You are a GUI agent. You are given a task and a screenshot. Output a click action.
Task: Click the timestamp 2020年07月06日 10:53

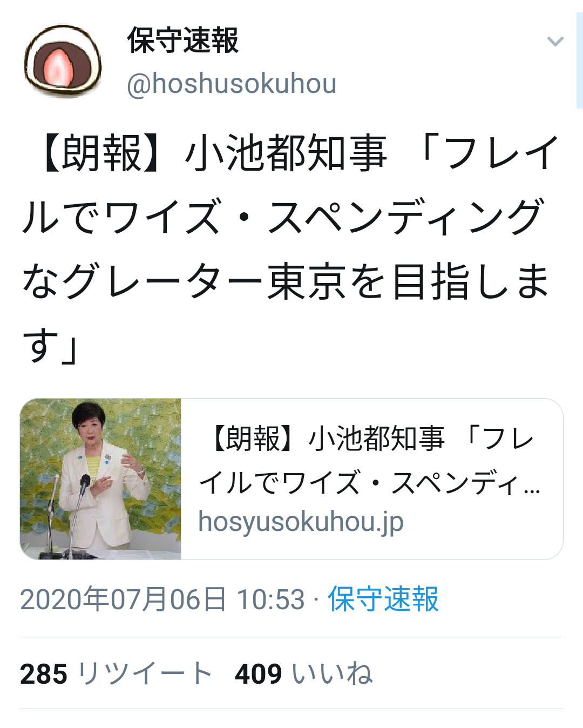pos(162,599)
